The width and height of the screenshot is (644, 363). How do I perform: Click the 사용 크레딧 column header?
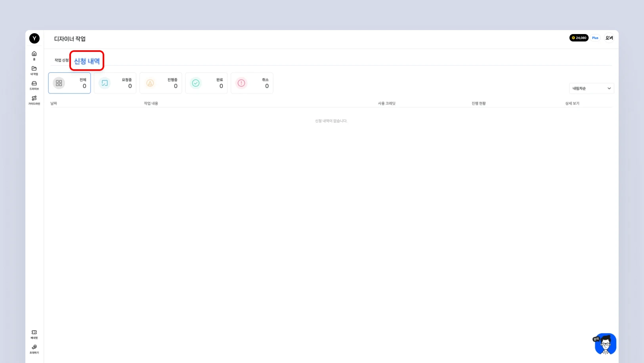(x=386, y=103)
